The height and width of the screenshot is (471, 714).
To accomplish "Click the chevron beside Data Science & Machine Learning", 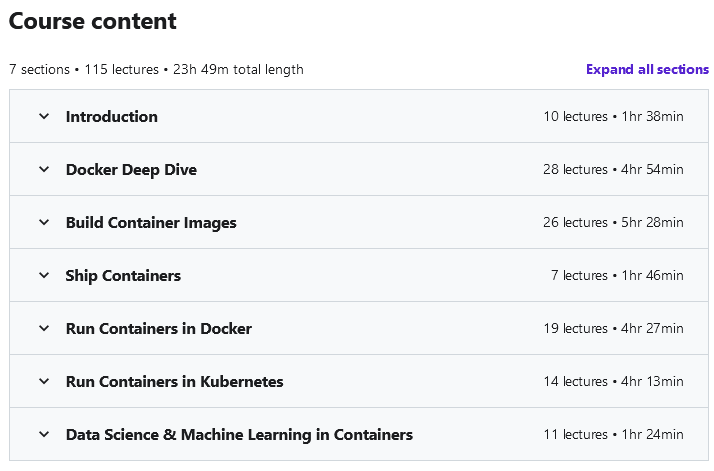I will [x=44, y=434].
